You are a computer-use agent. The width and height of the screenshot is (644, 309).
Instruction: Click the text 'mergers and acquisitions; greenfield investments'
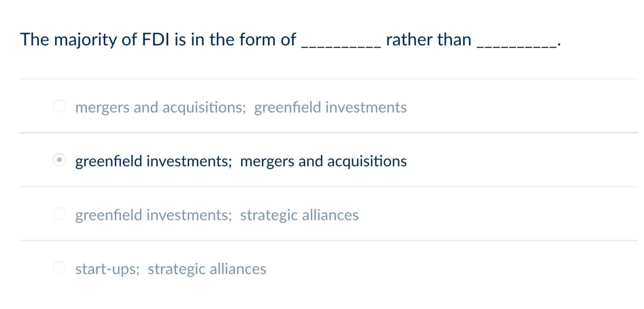[240, 107]
